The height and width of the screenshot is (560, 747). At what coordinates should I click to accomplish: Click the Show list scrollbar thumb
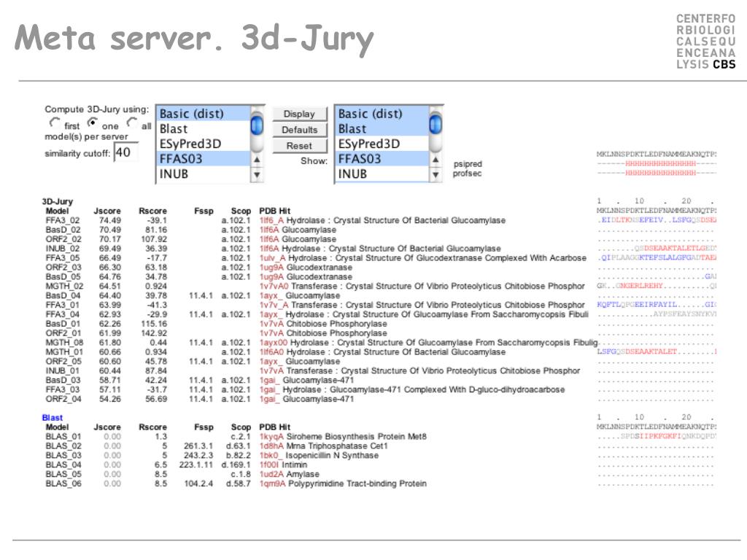point(436,125)
